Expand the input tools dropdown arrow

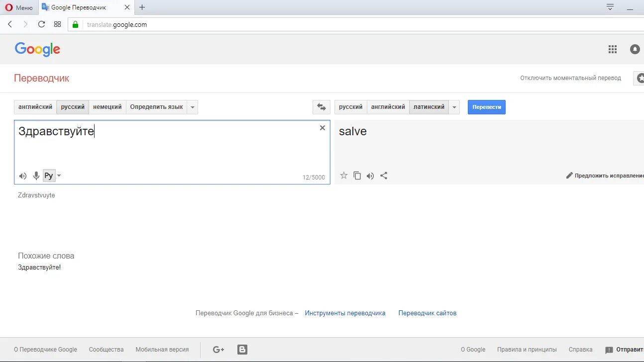pos(59,176)
